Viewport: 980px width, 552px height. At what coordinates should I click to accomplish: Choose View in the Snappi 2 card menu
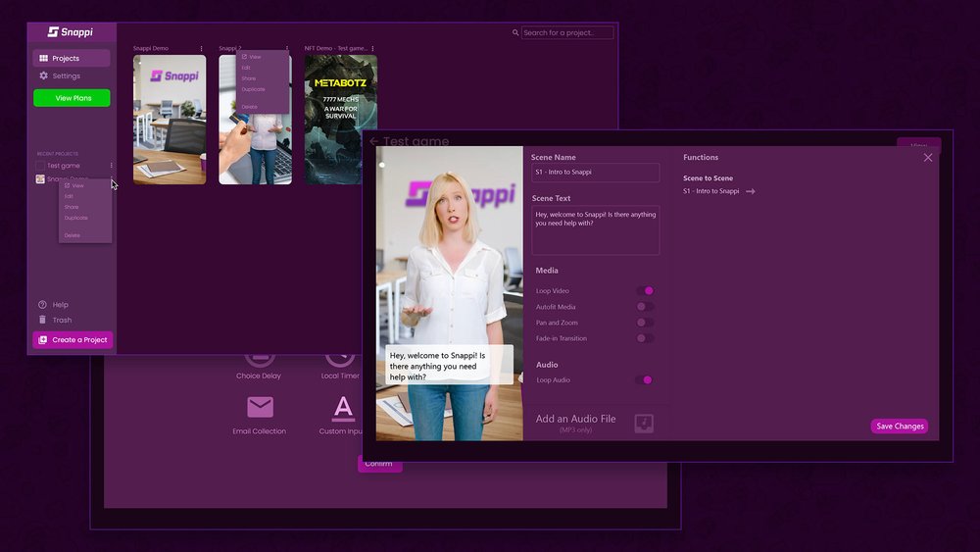251,57
